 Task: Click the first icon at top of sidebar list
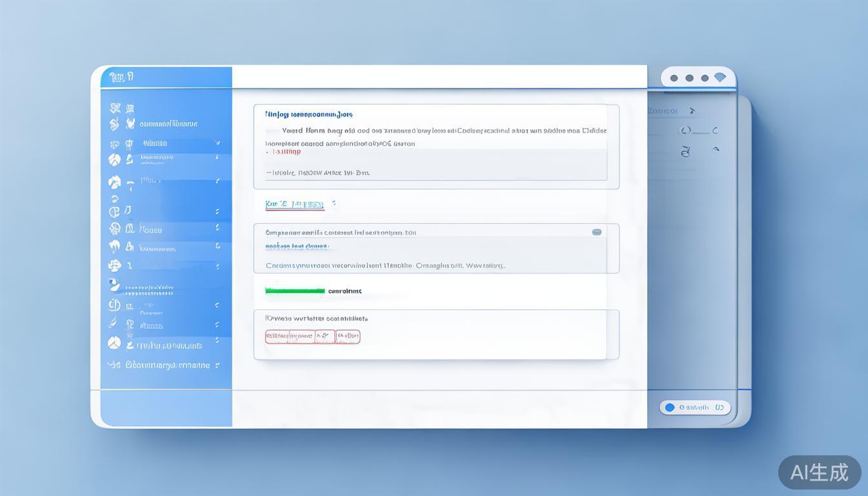116,108
